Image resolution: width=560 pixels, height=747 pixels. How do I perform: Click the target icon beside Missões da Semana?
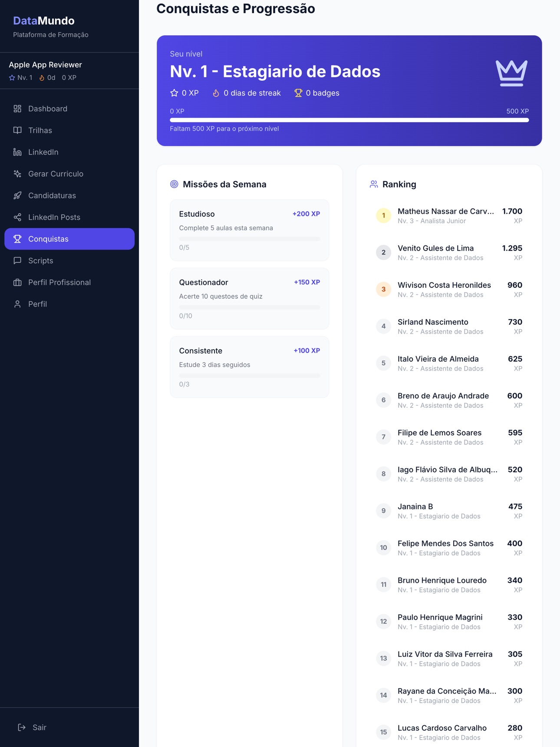tap(174, 184)
